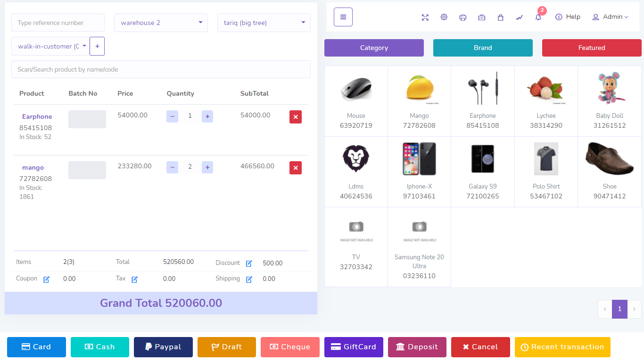Remove the Earphone row with red X
Screen dimensions: 644x362
pyautogui.click(x=296, y=117)
